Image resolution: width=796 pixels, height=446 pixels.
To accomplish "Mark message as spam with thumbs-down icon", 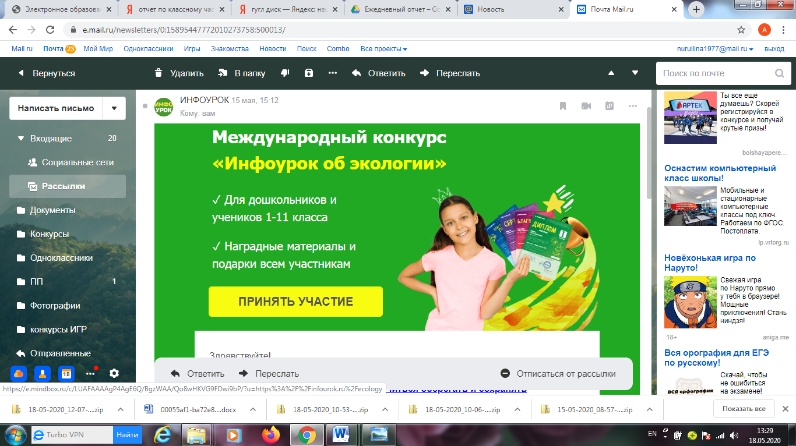I will click(x=284, y=73).
